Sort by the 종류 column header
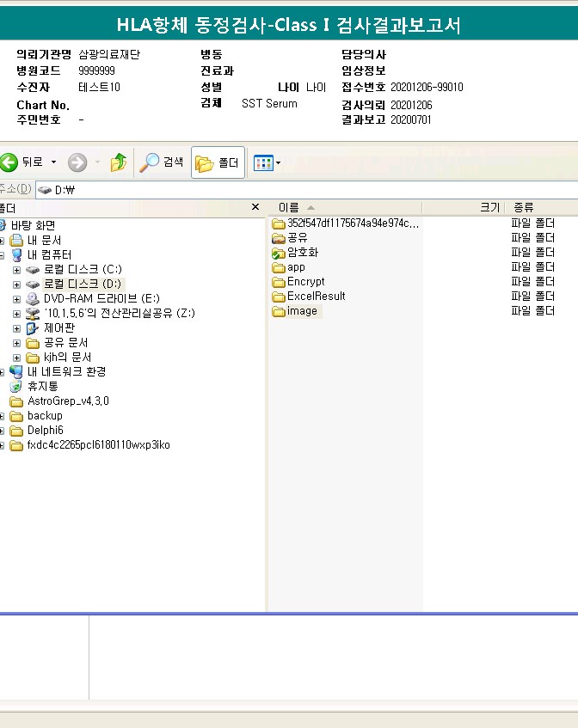This screenshot has width=578, height=728. click(x=542, y=207)
